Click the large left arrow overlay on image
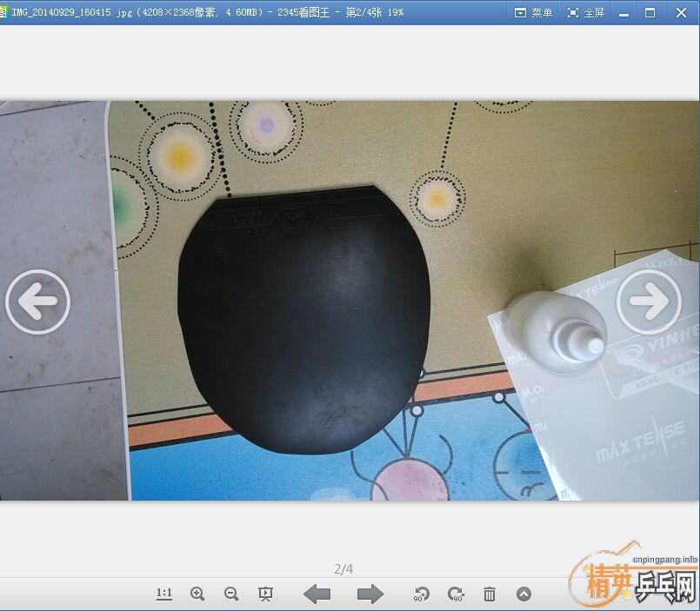 [37, 302]
